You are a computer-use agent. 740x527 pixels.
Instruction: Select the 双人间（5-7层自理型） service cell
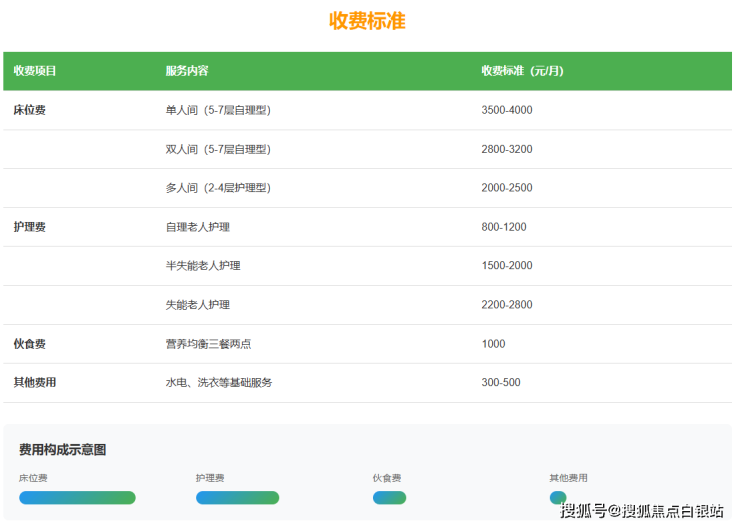pos(218,149)
